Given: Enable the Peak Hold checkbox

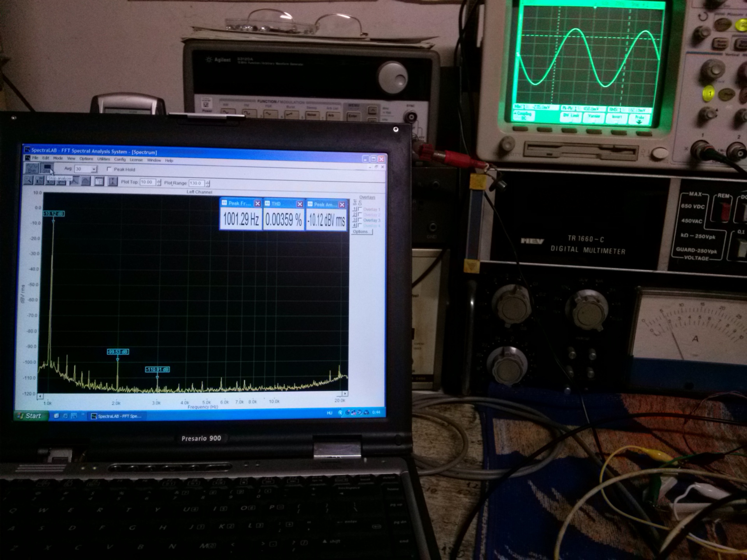Looking at the screenshot, I should tap(109, 169).
